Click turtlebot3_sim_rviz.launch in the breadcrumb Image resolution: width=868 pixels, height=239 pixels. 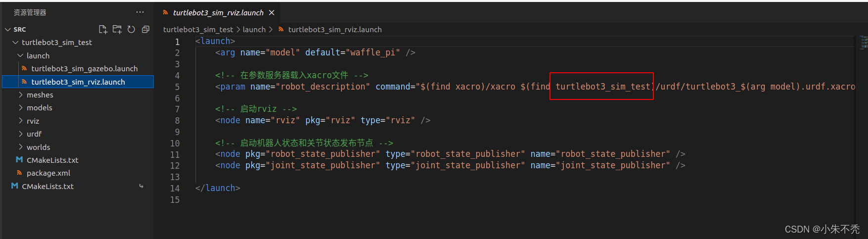(335, 30)
